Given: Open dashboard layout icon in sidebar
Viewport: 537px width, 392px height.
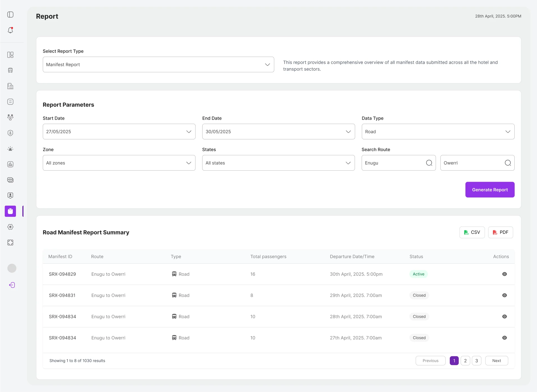Looking at the screenshot, I should tap(10, 55).
